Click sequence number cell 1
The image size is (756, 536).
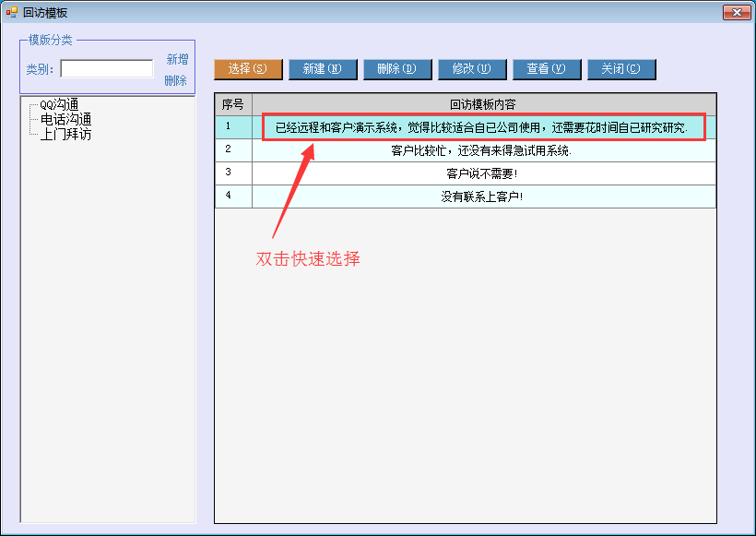tap(233, 127)
